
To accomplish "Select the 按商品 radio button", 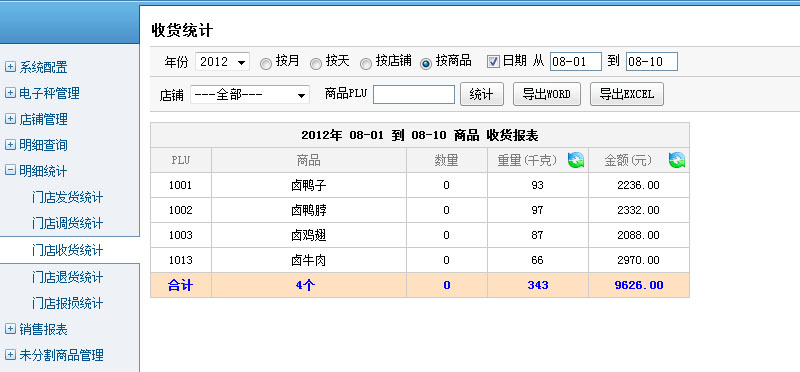I will [x=426, y=63].
